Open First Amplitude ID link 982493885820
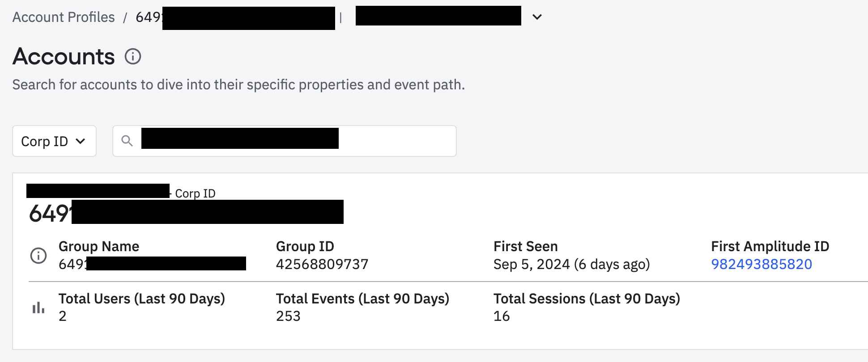Screen dimensions: 868x362 (x=762, y=264)
